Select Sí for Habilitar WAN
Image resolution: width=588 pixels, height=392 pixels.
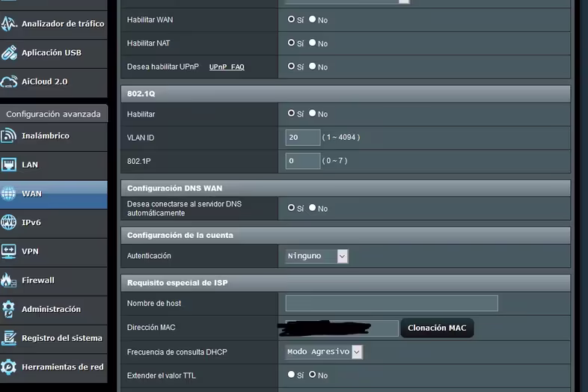click(291, 19)
